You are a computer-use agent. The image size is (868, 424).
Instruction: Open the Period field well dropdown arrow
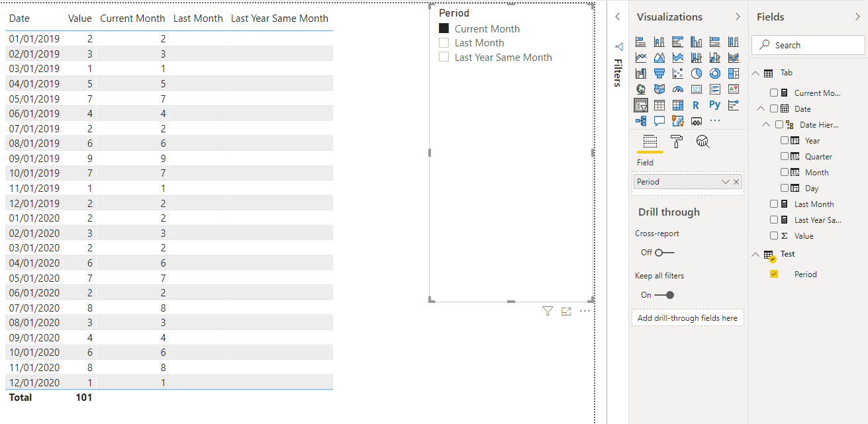(x=726, y=182)
